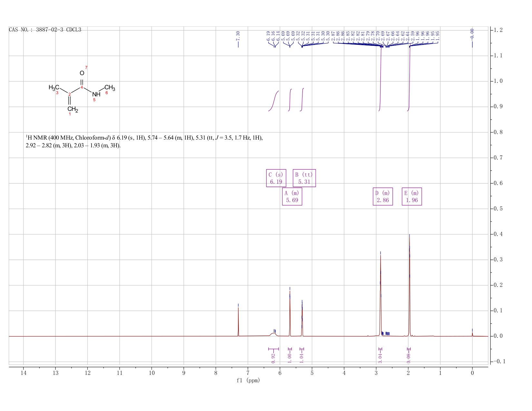Click the chloroform solvent peak at 7.30 ppm
The image size is (532, 411).
(238, 322)
